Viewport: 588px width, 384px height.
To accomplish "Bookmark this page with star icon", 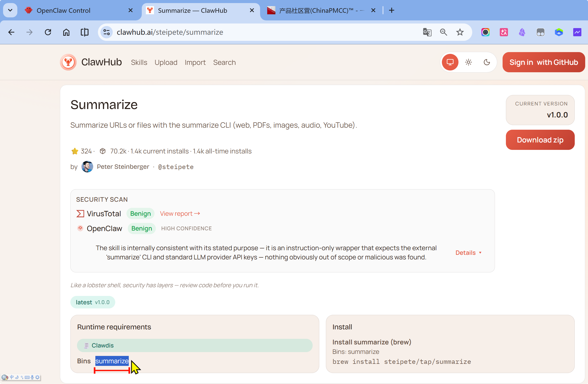I will (x=460, y=32).
